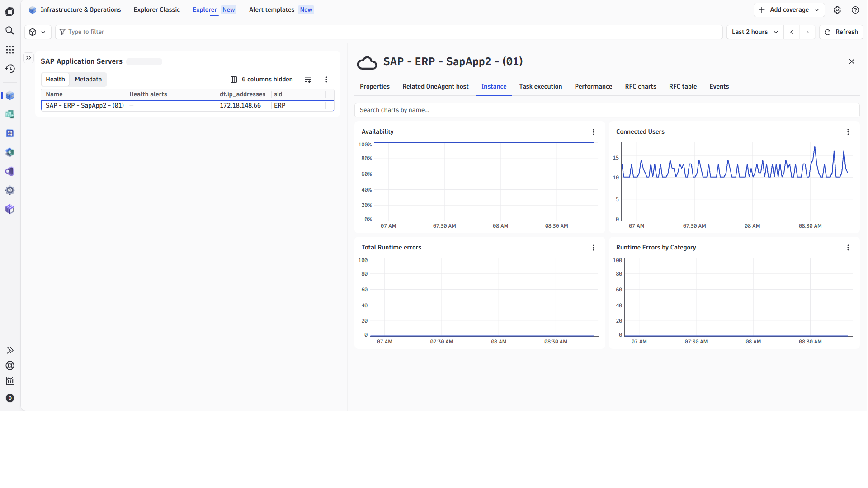
Task: Click the Availability line chart
Action: [x=486, y=182]
